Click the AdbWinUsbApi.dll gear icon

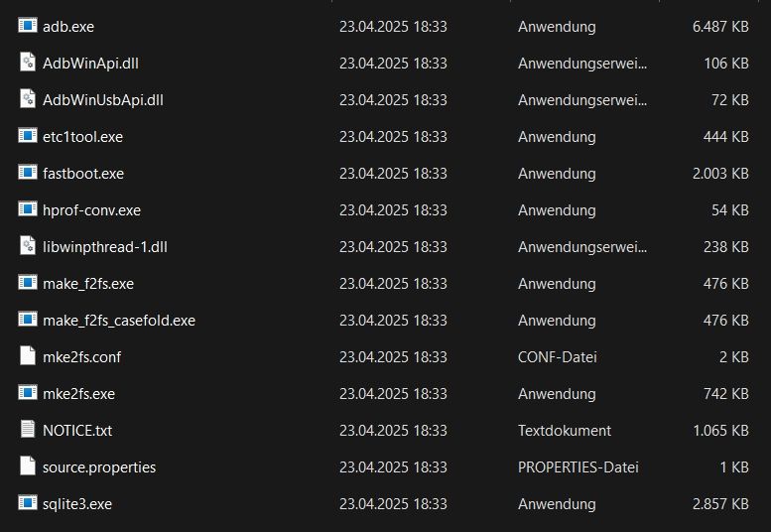[x=27, y=99]
